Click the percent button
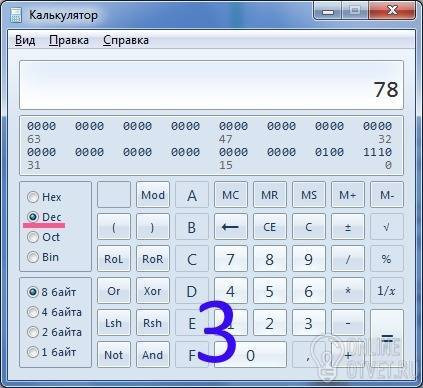 click(x=387, y=259)
